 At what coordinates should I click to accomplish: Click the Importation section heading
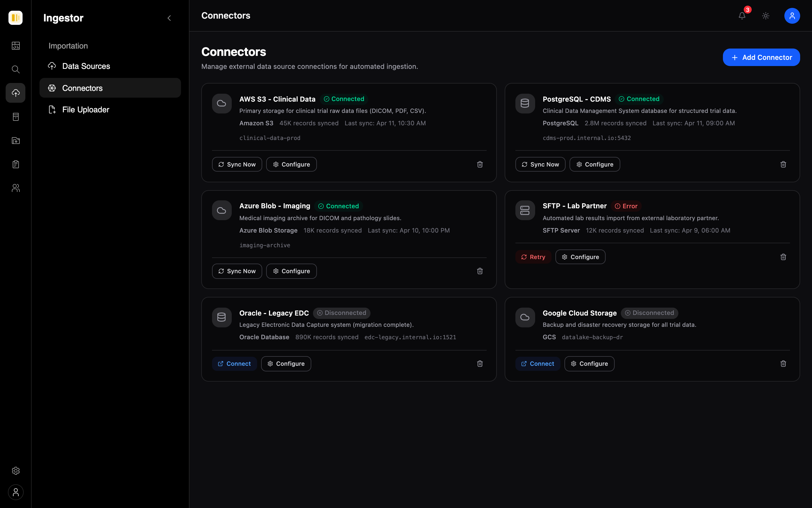pos(68,46)
